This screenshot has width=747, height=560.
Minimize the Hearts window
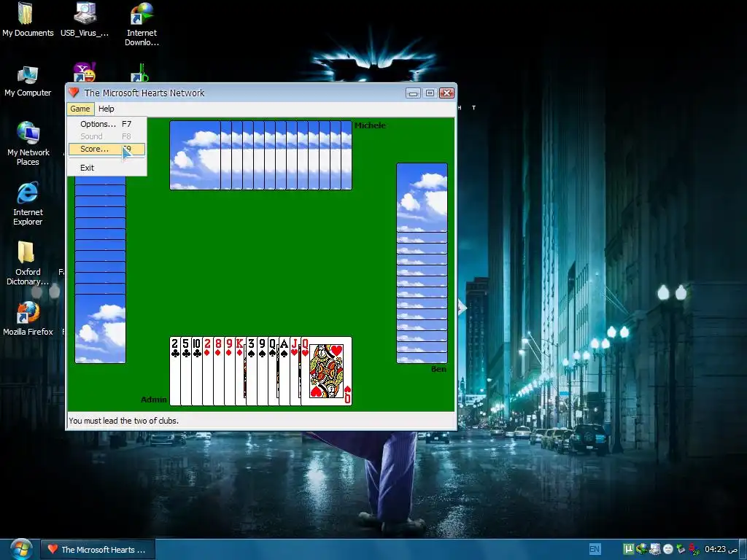click(x=413, y=93)
